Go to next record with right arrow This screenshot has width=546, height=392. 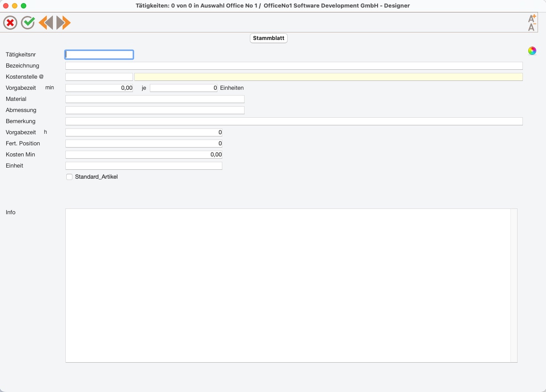click(x=64, y=23)
